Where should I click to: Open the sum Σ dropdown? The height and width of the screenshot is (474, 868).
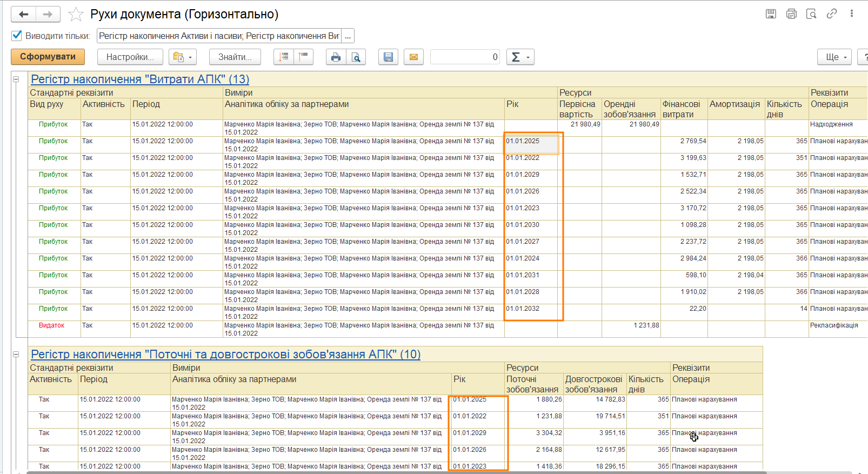pyautogui.click(x=520, y=57)
